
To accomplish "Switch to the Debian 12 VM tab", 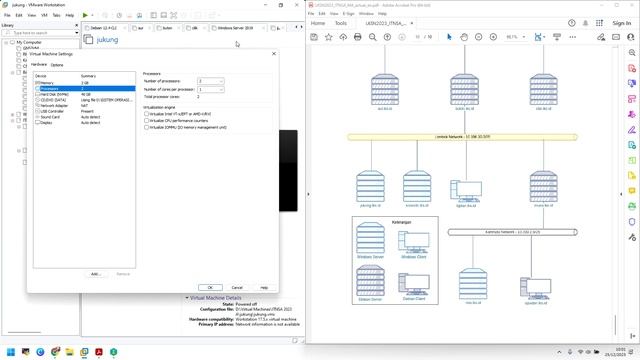I will pos(104,28).
